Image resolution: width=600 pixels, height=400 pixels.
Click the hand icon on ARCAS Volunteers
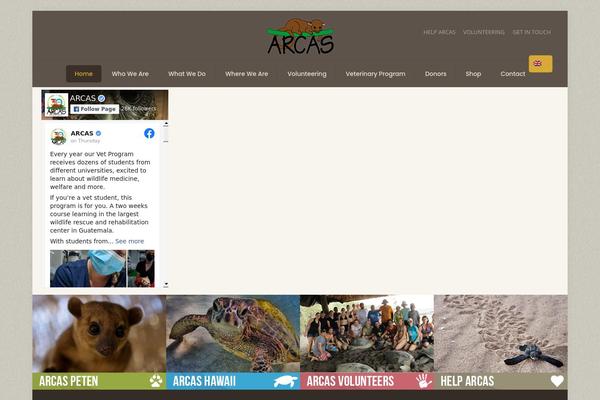click(x=423, y=381)
